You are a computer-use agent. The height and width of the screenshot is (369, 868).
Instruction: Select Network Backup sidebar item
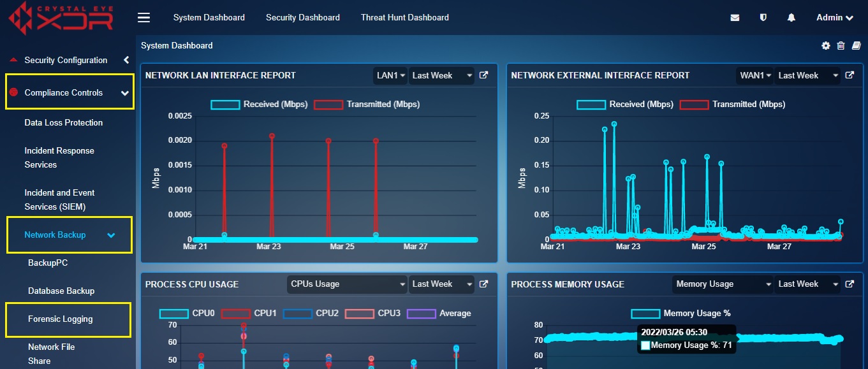click(x=55, y=235)
